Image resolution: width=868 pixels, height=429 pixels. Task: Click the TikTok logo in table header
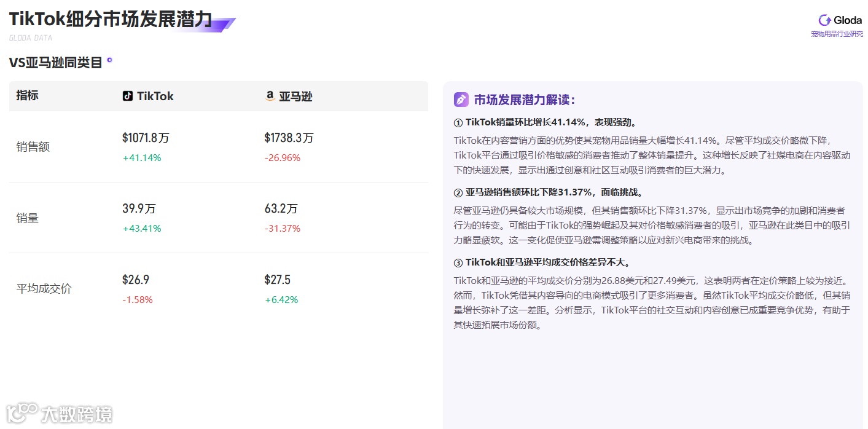pyautogui.click(x=127, y=96)
